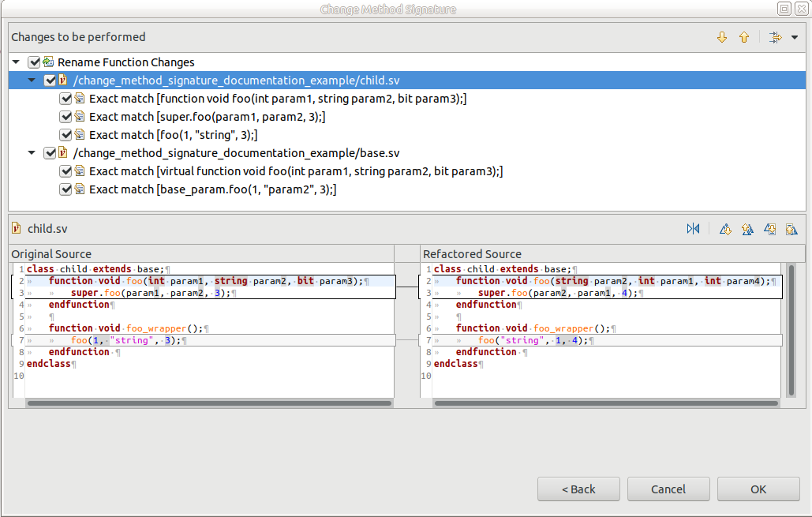Click the copy current change right-to-left icon

(x=791, y=229)
